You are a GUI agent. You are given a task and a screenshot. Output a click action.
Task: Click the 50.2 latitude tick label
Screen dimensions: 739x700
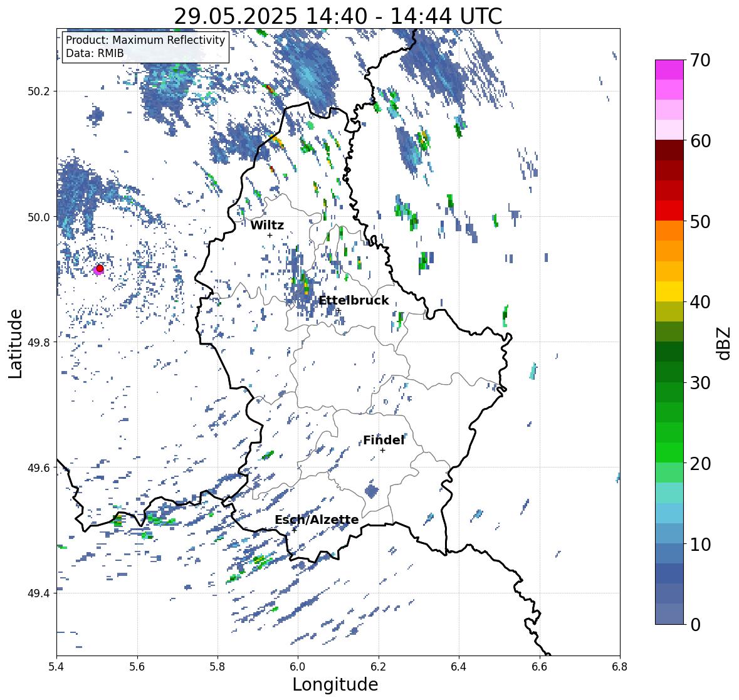coord(39,91)
